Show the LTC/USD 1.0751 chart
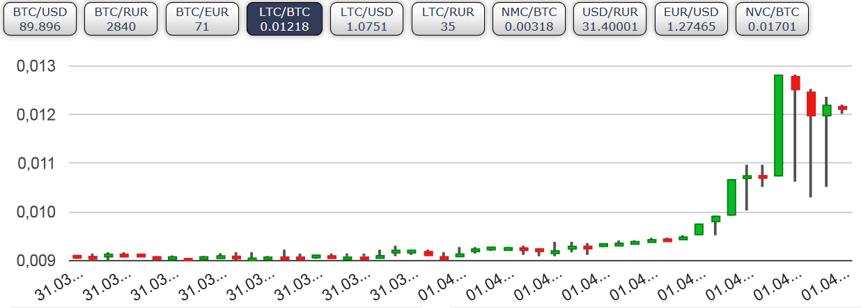868x308 pixels. [365, 19]
